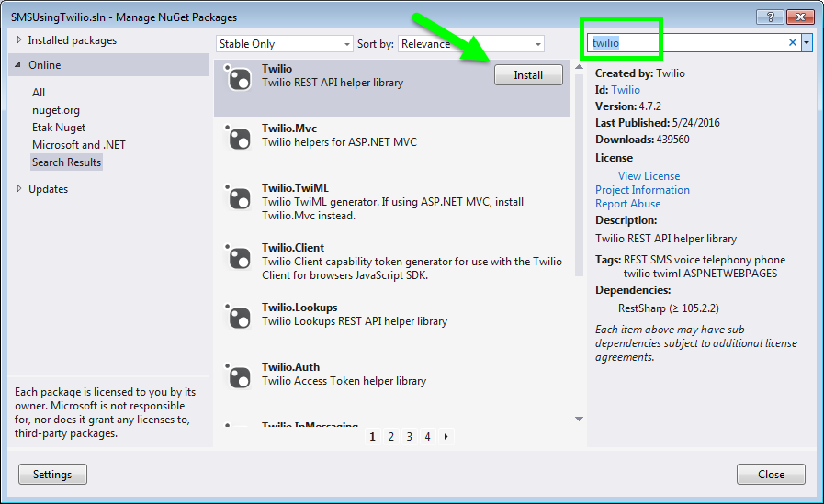
Task: Click the Online label
Action: 45,65
